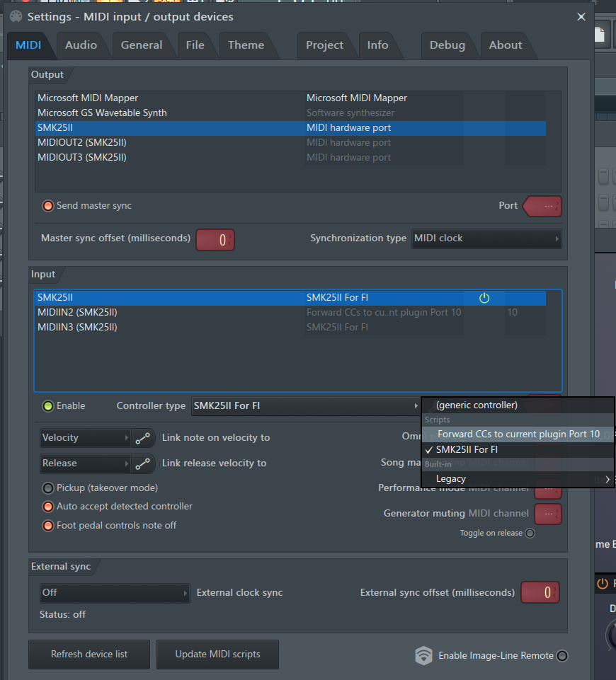Select MIDIIN2 (SMK25II) input
The height and width of the screenshot is (680, 616).
click(x=290, y=313)
